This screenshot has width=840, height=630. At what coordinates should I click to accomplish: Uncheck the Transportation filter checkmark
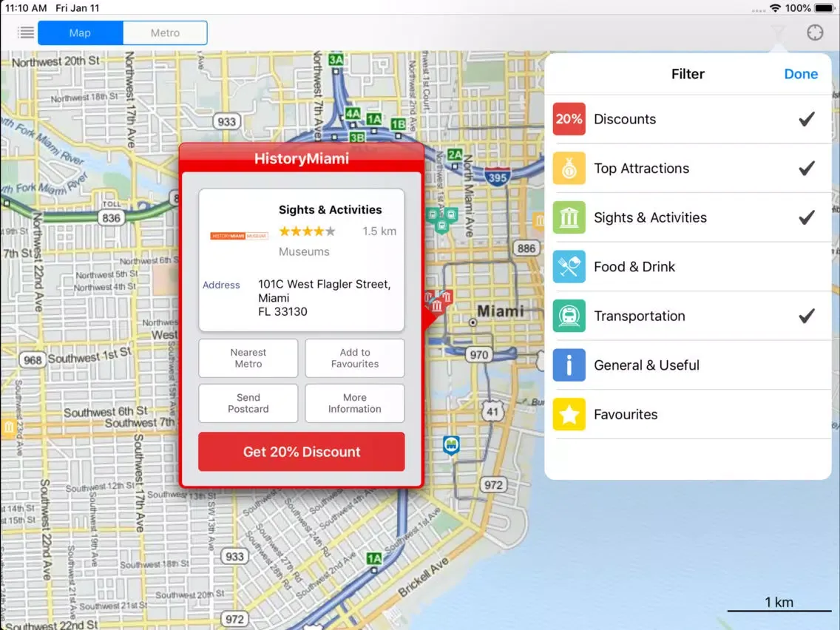pos(807,316)
